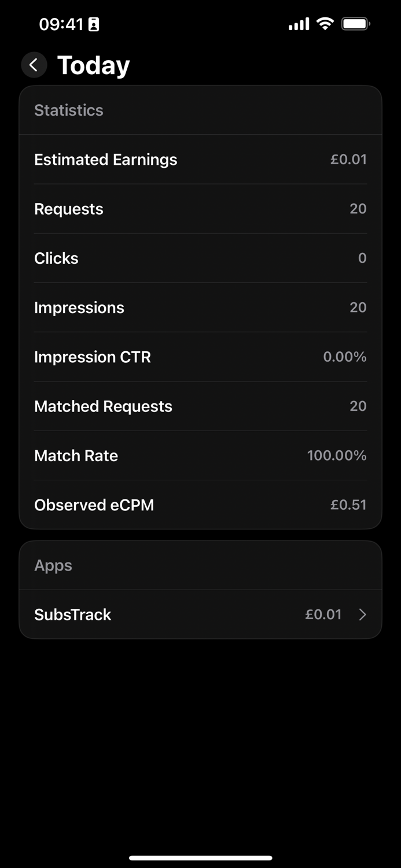Tap the Clicks row showing 0
Image resolution: width=401 pixels, height=868 pixels.
(x=200, y=258)
